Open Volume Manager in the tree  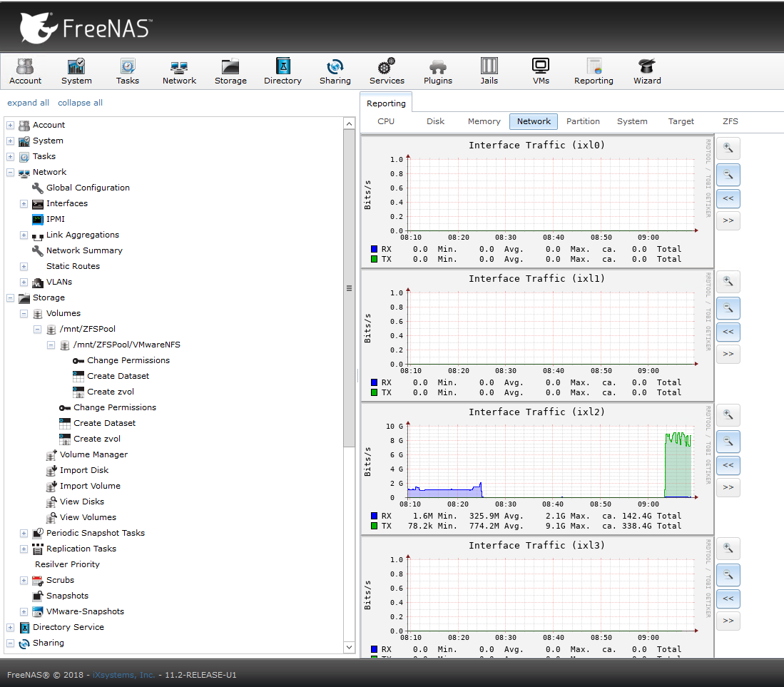pos(93,454)
